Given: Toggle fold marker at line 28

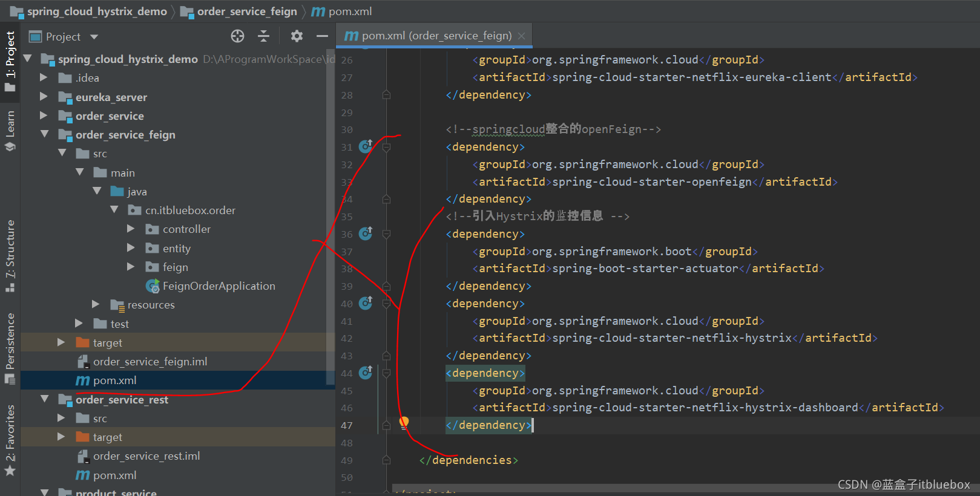Looking at the screenshot, I should tap(386, 95).
